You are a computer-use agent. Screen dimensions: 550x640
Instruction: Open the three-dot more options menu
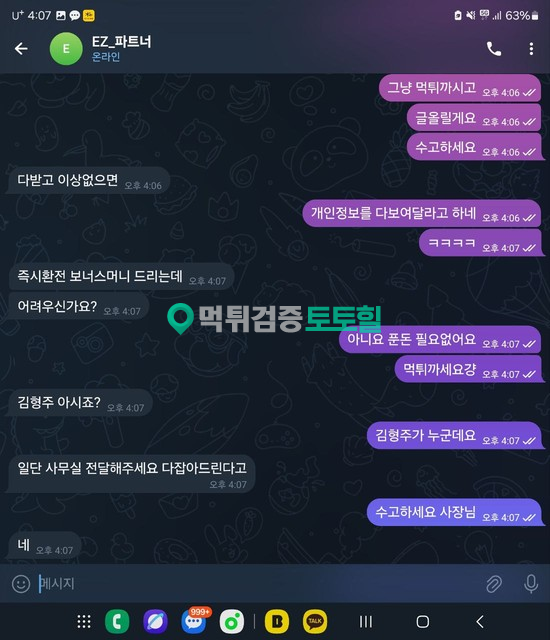[x=531, y=49]
